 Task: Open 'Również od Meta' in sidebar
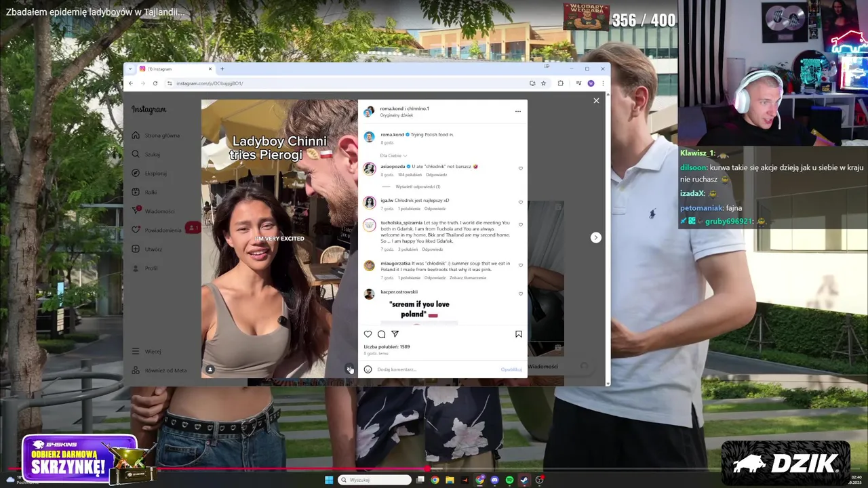(x=159, y=371)
